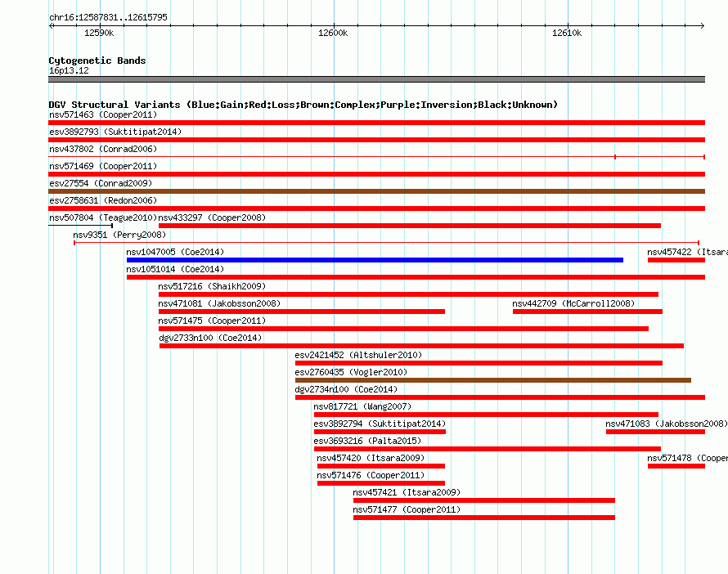
Task: Click the nsv457422 label at right edge
Action: (x=687, y=252)
